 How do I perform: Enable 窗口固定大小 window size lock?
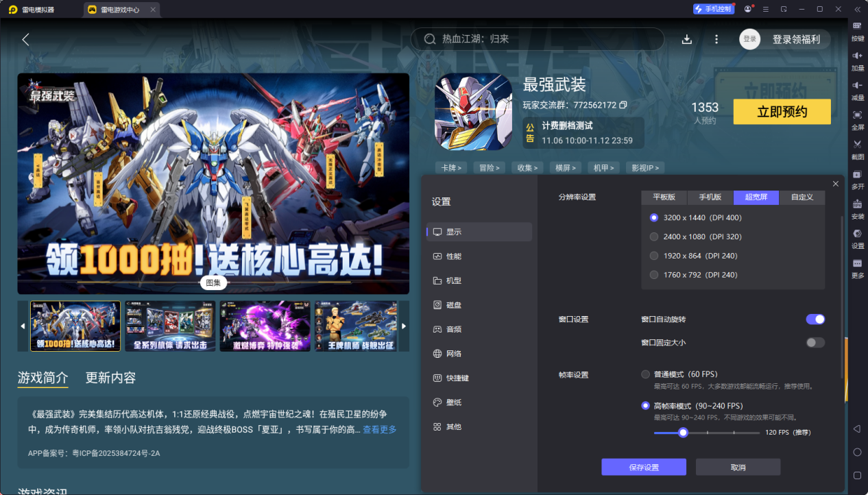815,342
